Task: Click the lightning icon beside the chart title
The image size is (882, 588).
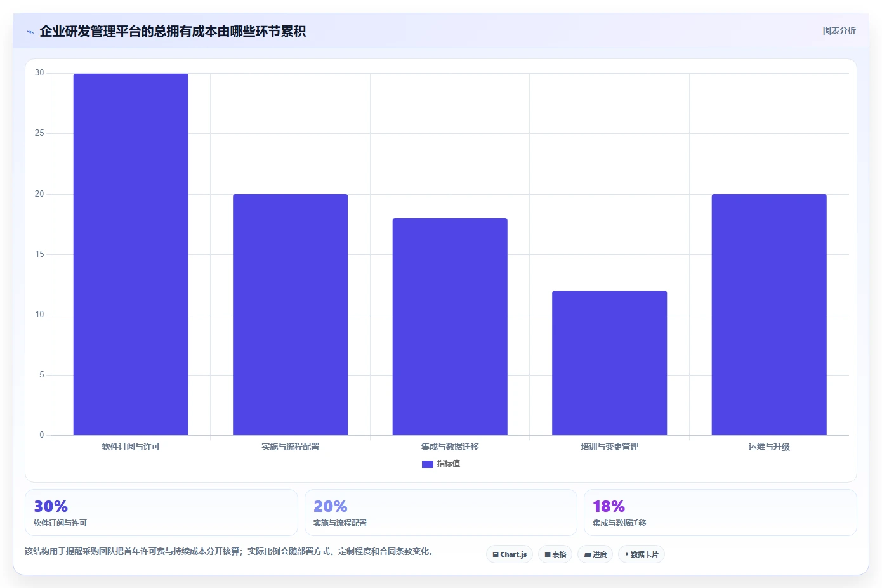Action: point(30,32)
